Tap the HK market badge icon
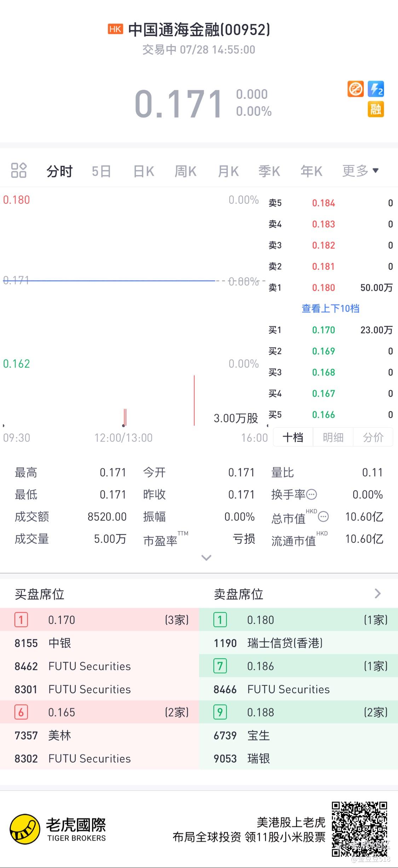This screenshot has width=398, height=868. [x=116, y=29]
